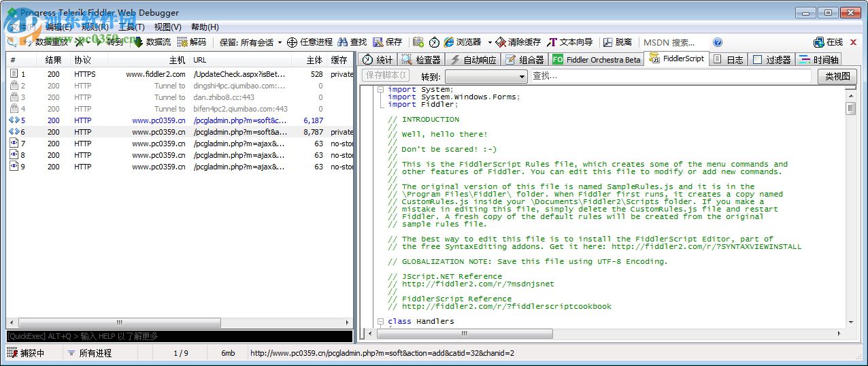
Task: Switch to the 自动响应 AutoResponder tab
Action: [x=473, y=59]
